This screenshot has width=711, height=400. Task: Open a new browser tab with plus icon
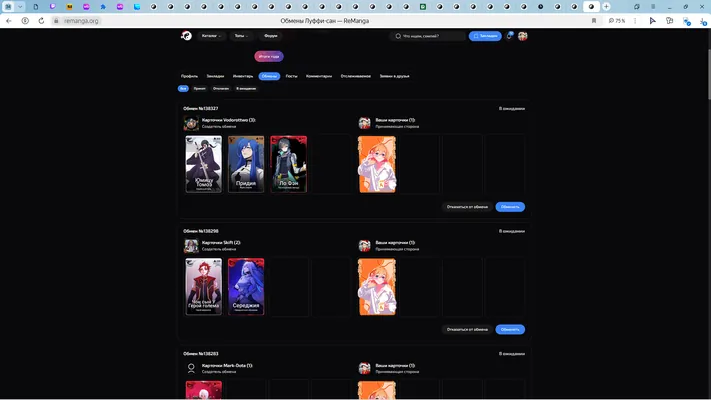point(606,6)
